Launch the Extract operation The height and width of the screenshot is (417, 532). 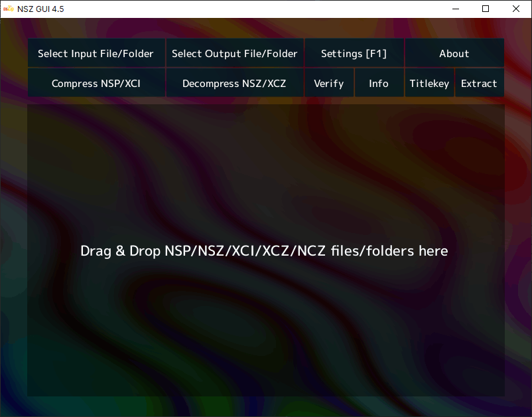[x=479, y=83]
